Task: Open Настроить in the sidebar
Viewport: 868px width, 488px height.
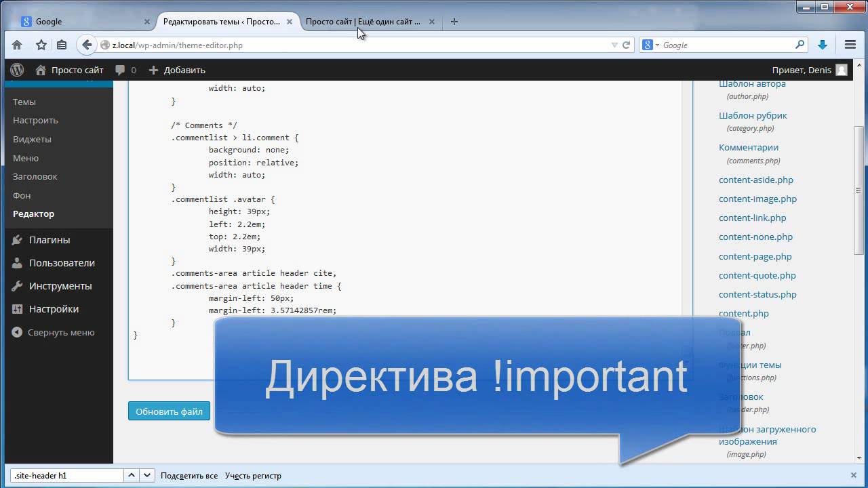Action: point(35,120)
